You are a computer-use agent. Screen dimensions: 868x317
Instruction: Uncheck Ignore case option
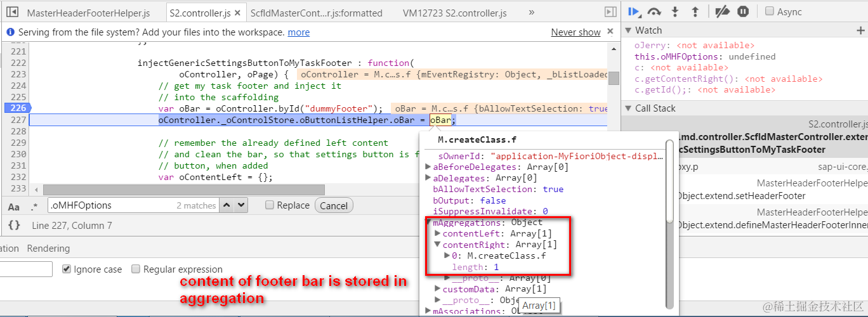(x=67, y=269)
